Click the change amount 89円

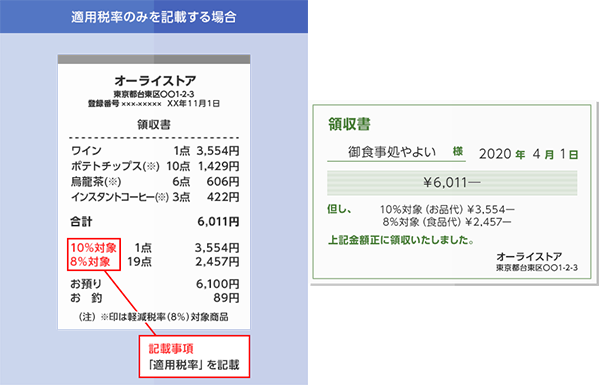(227, 298)
